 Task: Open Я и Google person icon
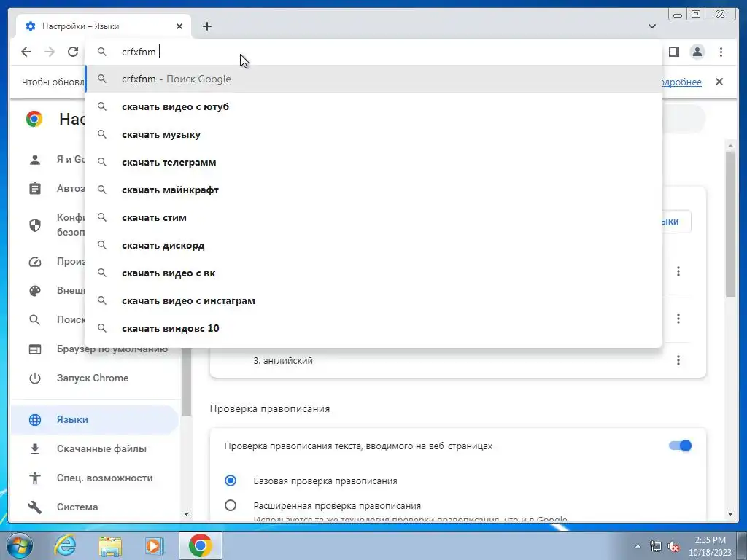point(35,159)
